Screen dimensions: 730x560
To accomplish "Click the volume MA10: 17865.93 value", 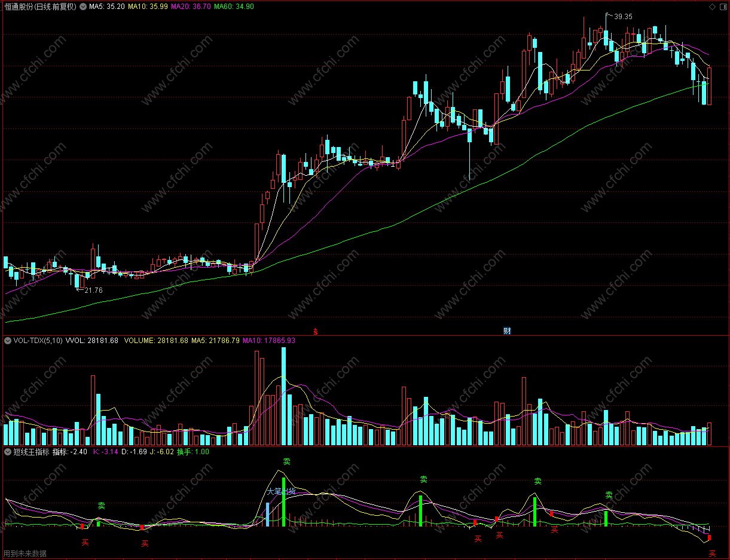I will pos(268,341).
